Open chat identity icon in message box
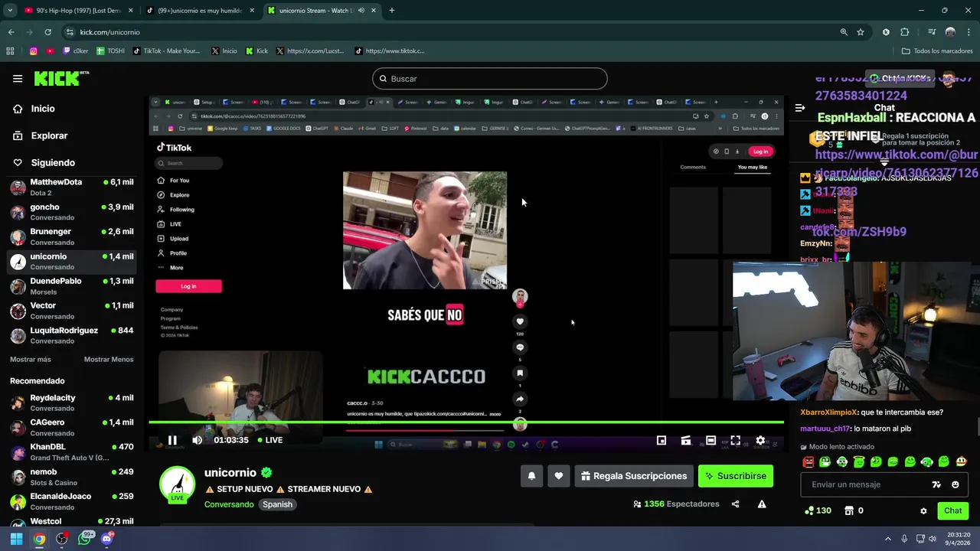The height and width of the screenshot is (551, 980). click(936, 484)
